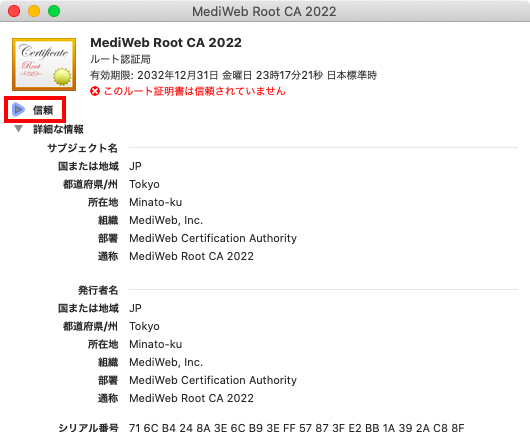Screen dimensions: 530x432
Task: Click the subject 部署 label
Action: click(108, 238)
